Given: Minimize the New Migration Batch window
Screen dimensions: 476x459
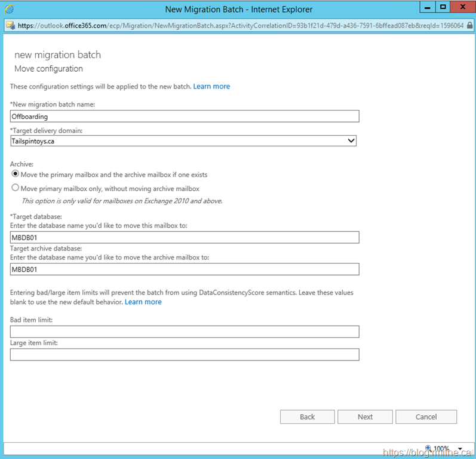Looking at the screenshot, I should pyautogui.click(x=426, y=7).
